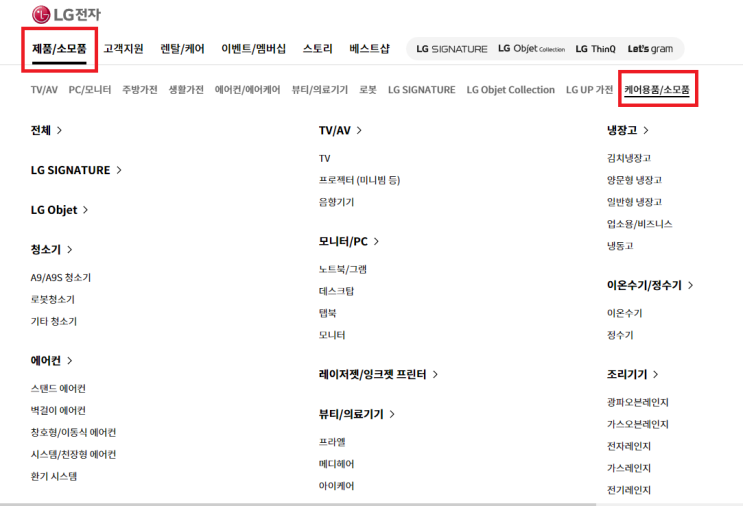This screenshot has width=743, height=506.
Task: Open the 메디헤어 link
Action: pyautogui.click(x=336, y=464)
